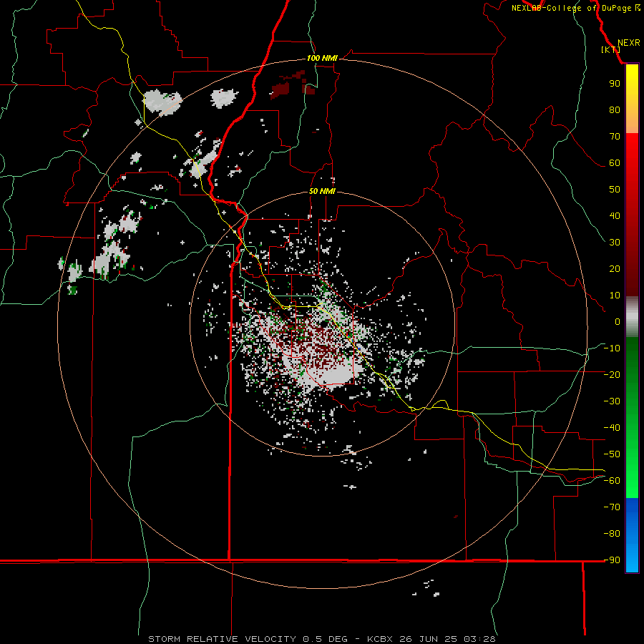Click the -10 knot label on the scale

click(x=612, y=348)
